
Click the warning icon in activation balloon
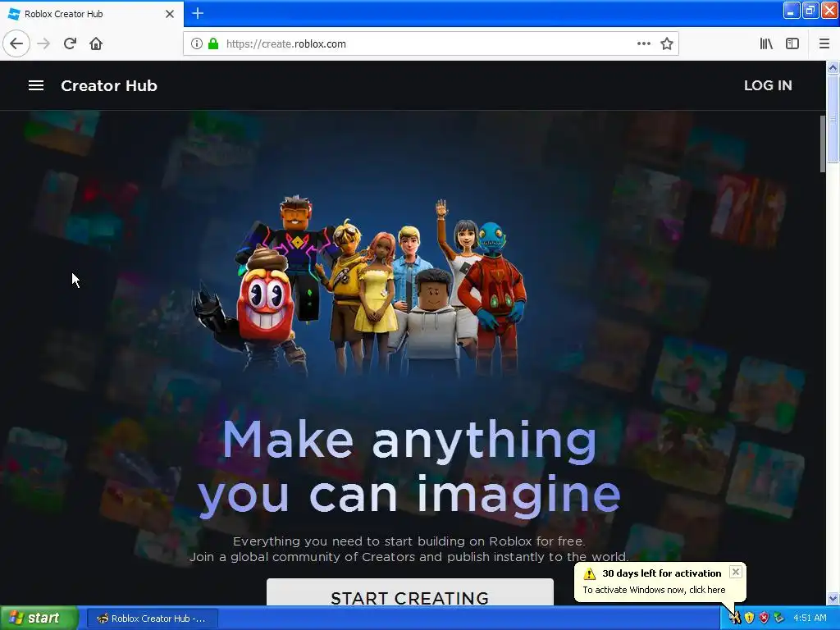click(x=589, y=573)
